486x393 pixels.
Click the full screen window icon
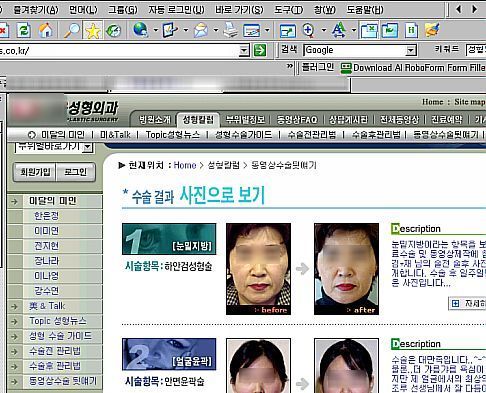[x=288, y=31]
